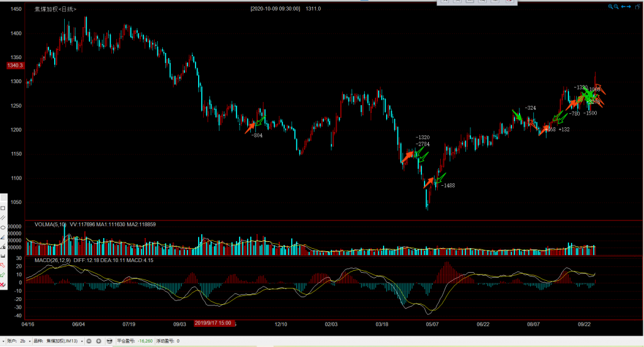
Task: Pick the red up-arrow marker tool
Action: tap(3, 265)
